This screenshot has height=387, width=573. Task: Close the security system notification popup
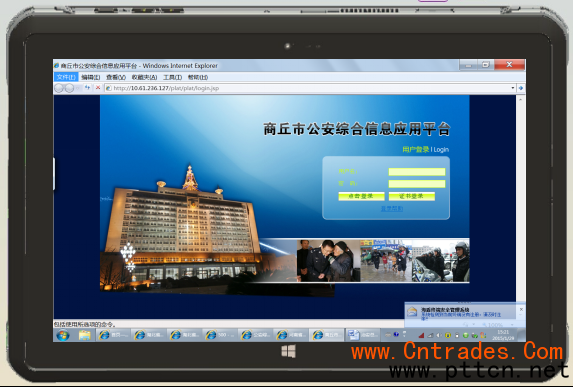click(521, 309)
